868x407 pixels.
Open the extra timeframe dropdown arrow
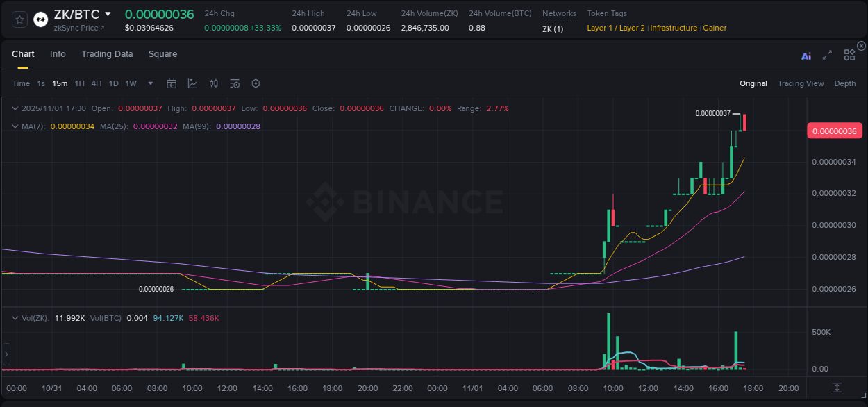pyautogui.click(x=149, y=83)
